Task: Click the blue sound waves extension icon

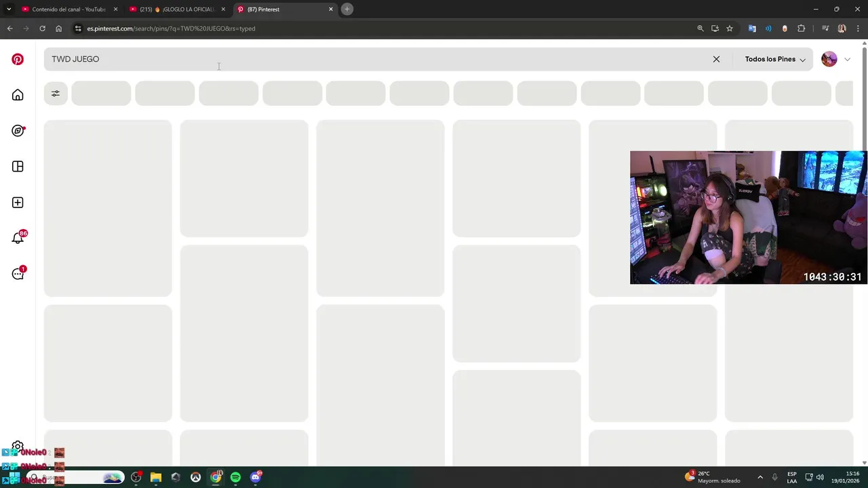Action: pos(768,28)
